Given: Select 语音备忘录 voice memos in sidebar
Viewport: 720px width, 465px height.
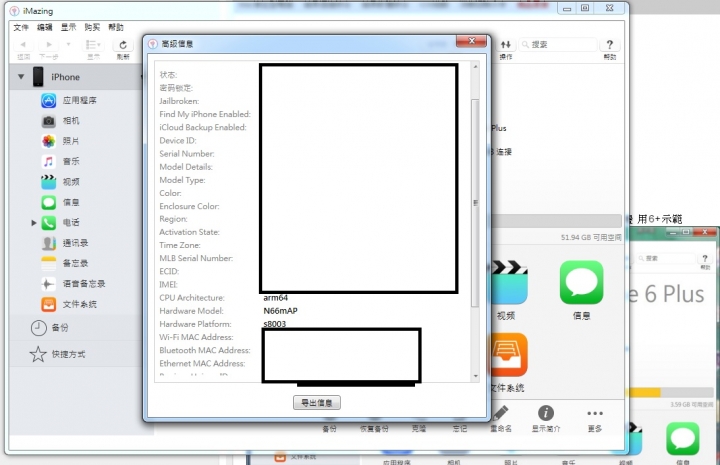Looking at the screenshot, I should pyautogui.click(x=73, y=284).
